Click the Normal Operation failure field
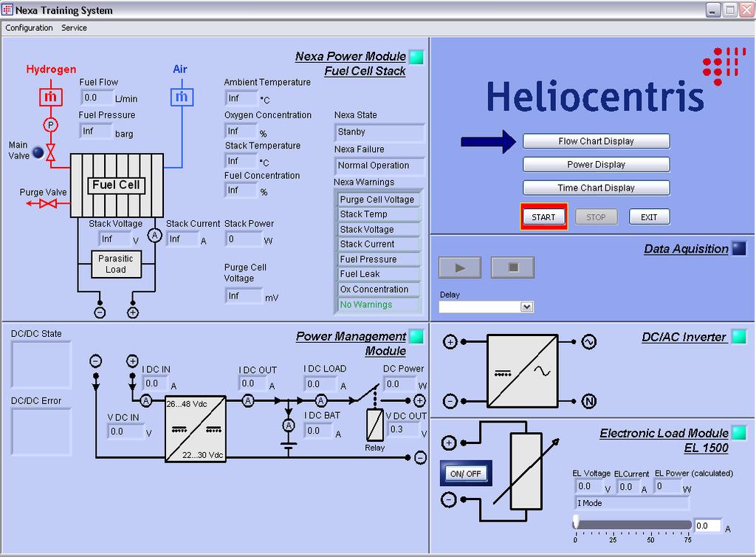Viewport: 756px width, 557px height. click(379, 165)
